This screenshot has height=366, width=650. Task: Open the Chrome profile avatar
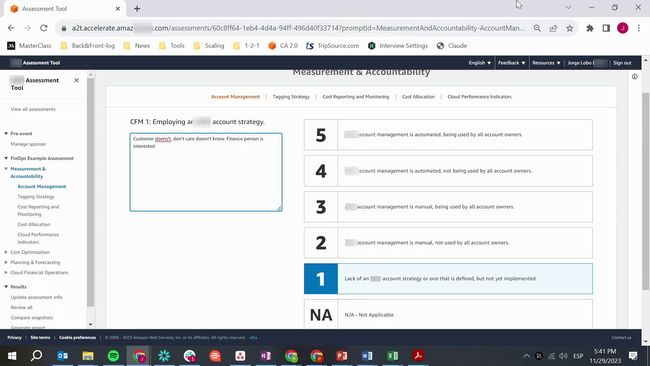pos(622,28)
